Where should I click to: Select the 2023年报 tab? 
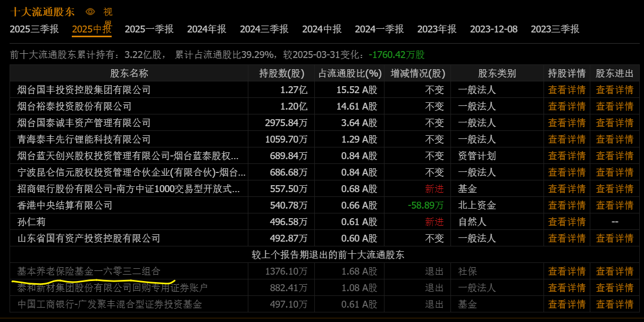click(x=437, y=29)
